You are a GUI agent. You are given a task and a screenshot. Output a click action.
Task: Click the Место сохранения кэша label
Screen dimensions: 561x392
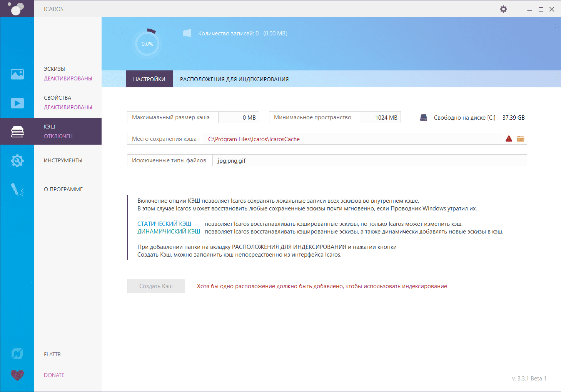164,139
